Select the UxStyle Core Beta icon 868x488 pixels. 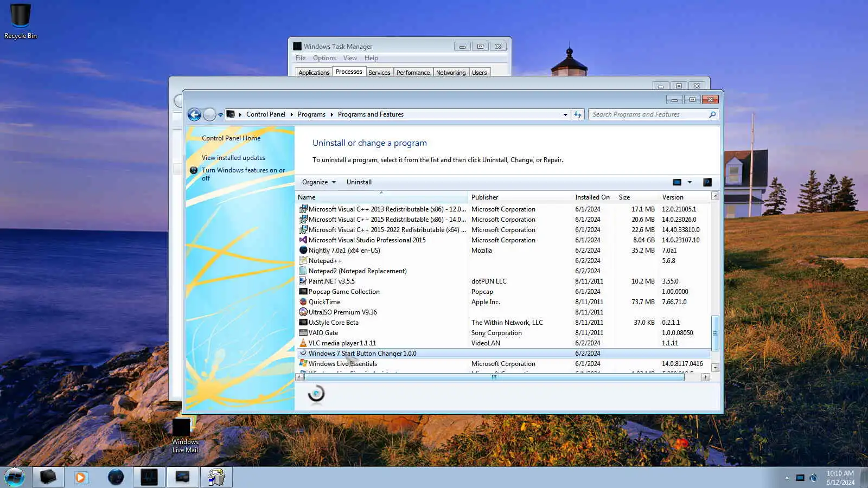[x=303, y=323]
